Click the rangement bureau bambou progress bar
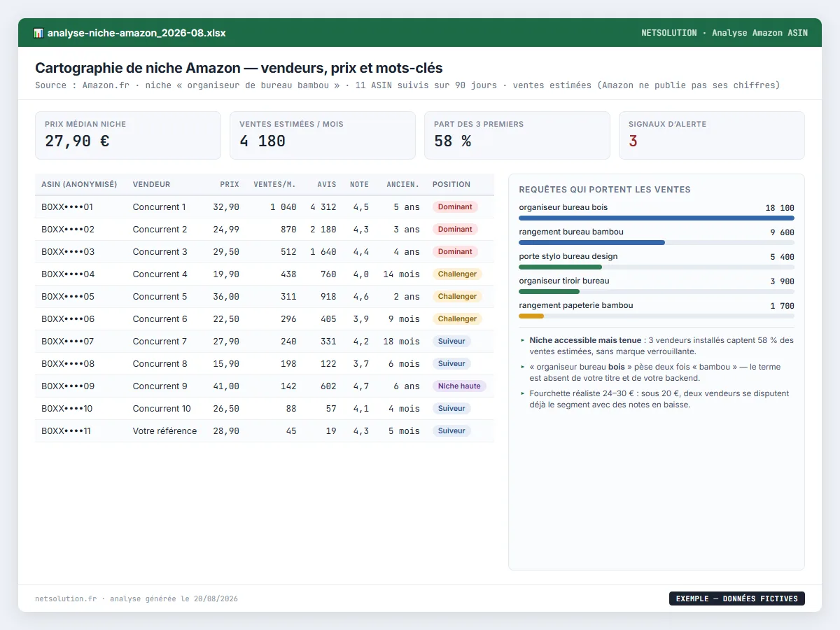 coord(657,242)
